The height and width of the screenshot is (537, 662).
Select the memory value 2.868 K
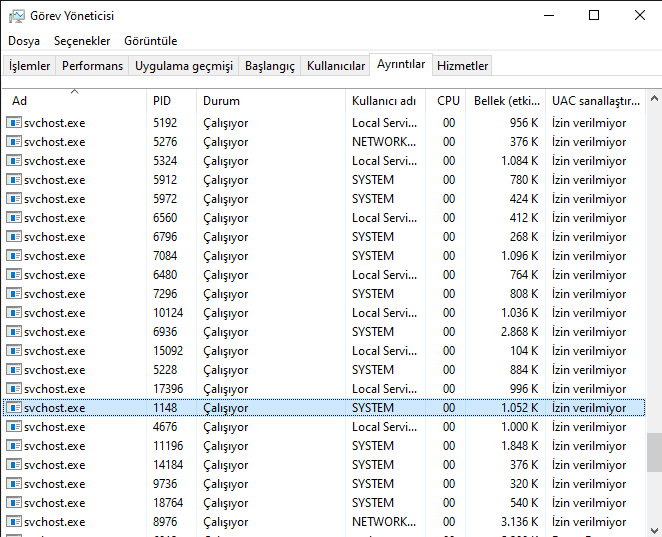[x=519, y=332]
